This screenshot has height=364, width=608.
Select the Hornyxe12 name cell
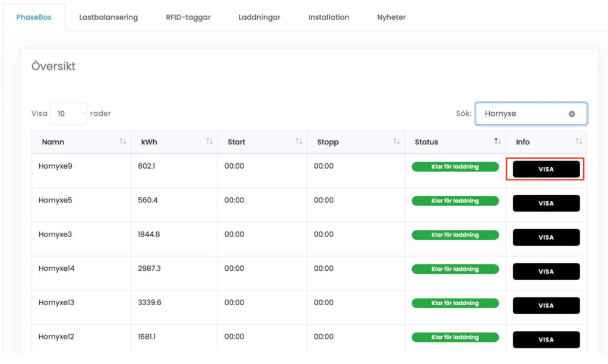click(81, 339)
